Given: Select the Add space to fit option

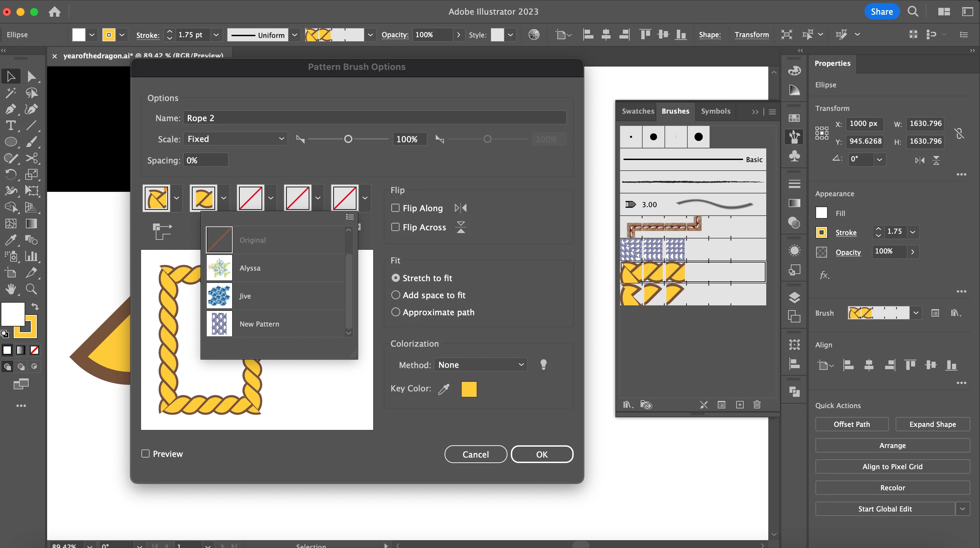Looking at the screenshot, I should point(396,295).
